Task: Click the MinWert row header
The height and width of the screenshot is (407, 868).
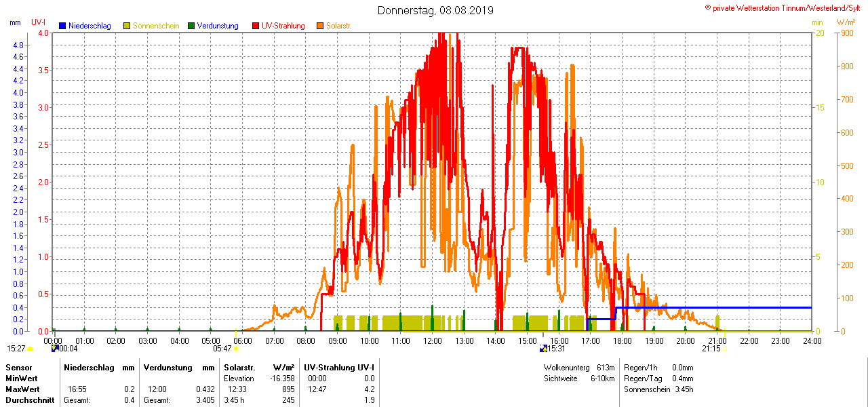Action: pyautogui.click(x=21, y=378)
